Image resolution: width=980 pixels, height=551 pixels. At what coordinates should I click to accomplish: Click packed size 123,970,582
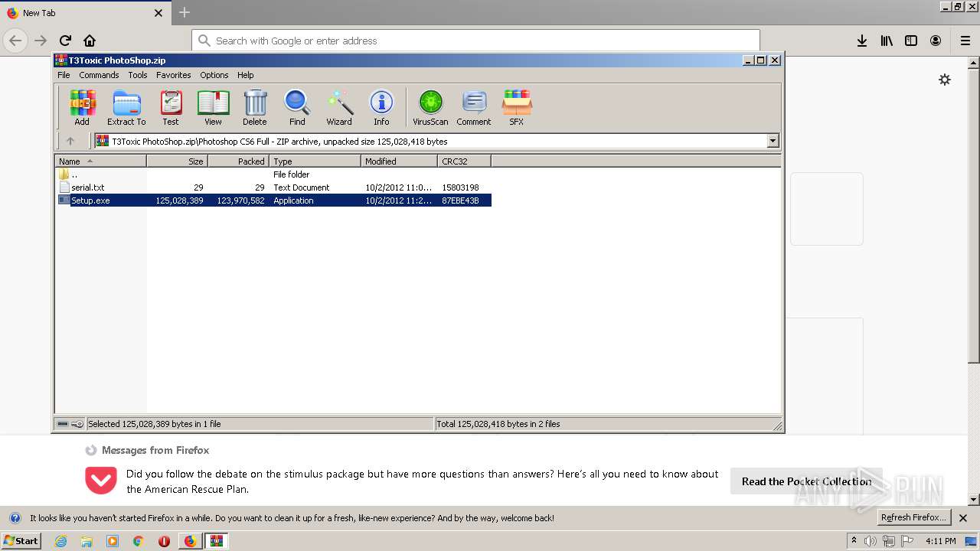point(240,201)
